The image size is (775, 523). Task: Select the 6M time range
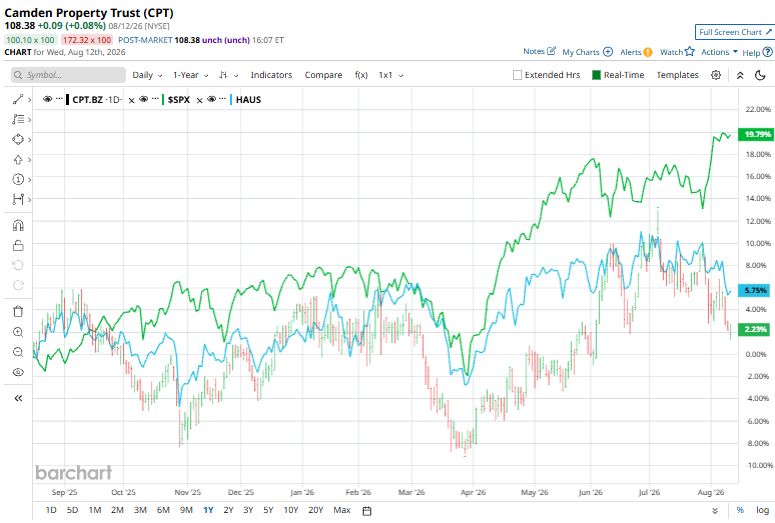click(163, 510)
